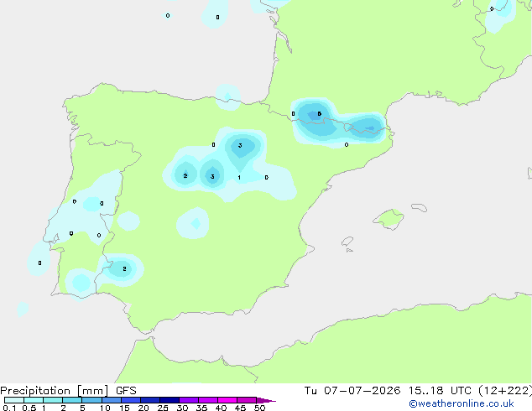
Task: Click the 40–45 mm magenta legend swatch
Action: (x=227, y=400)
